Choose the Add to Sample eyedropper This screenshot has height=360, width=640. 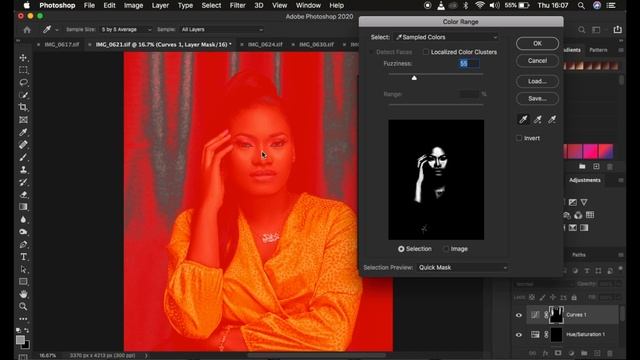[x=538, y=119]
